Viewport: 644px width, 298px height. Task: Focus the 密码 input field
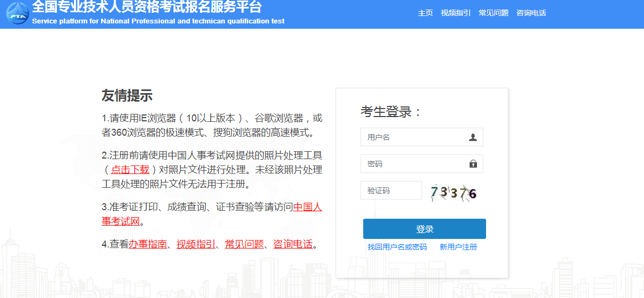412,164
